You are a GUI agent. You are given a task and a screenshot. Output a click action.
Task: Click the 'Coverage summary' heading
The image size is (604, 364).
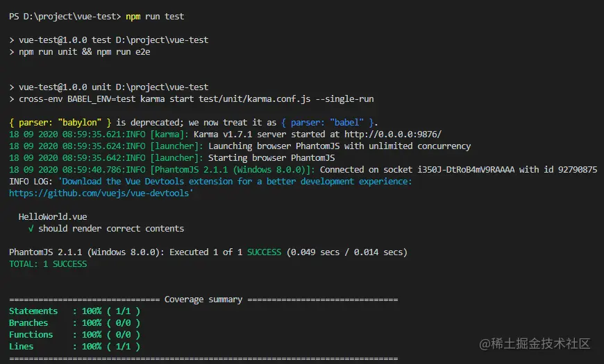point(203,300)
